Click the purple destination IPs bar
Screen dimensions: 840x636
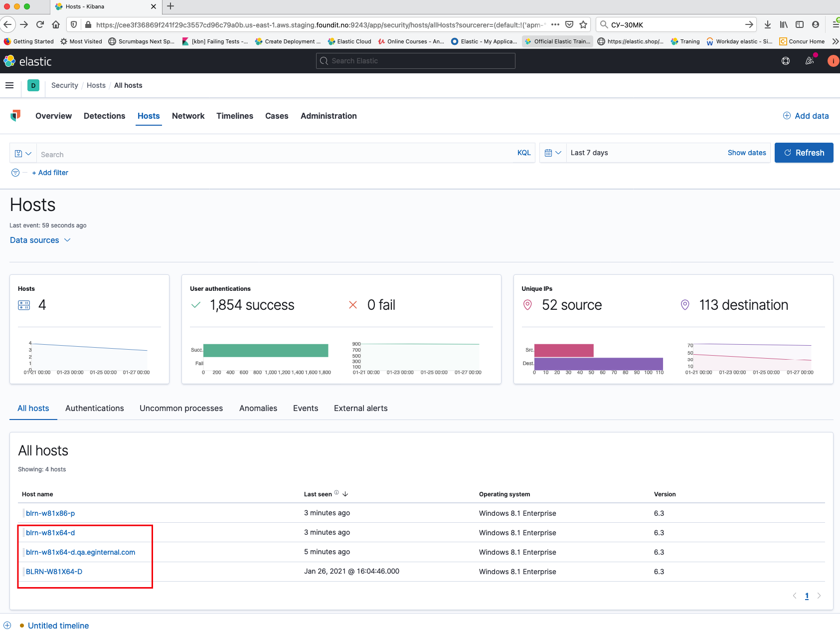point(599,364)
